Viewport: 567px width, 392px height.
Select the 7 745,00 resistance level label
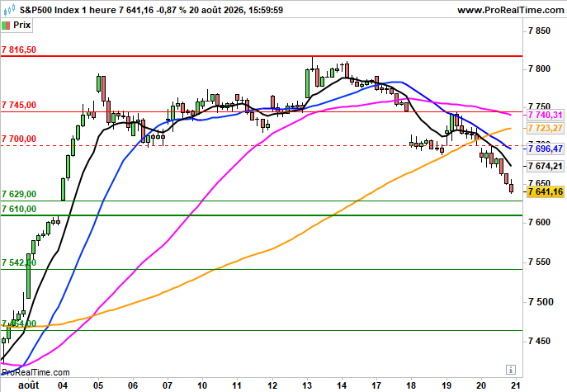[19, 106]
